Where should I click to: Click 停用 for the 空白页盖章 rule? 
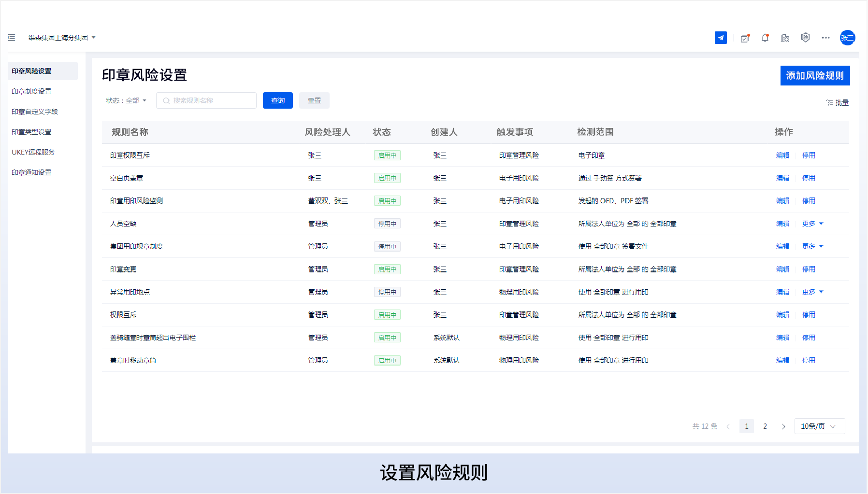coord(809,178)
